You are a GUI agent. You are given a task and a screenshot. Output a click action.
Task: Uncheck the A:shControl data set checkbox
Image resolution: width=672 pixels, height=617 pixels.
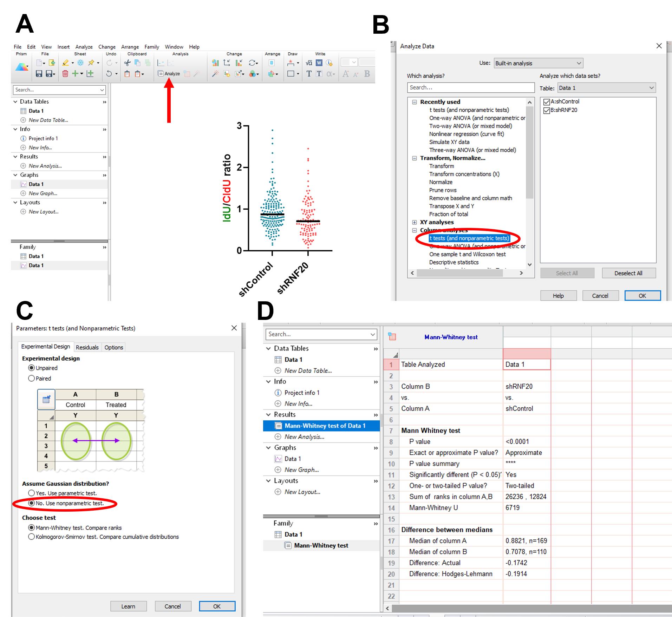(547, 102)
